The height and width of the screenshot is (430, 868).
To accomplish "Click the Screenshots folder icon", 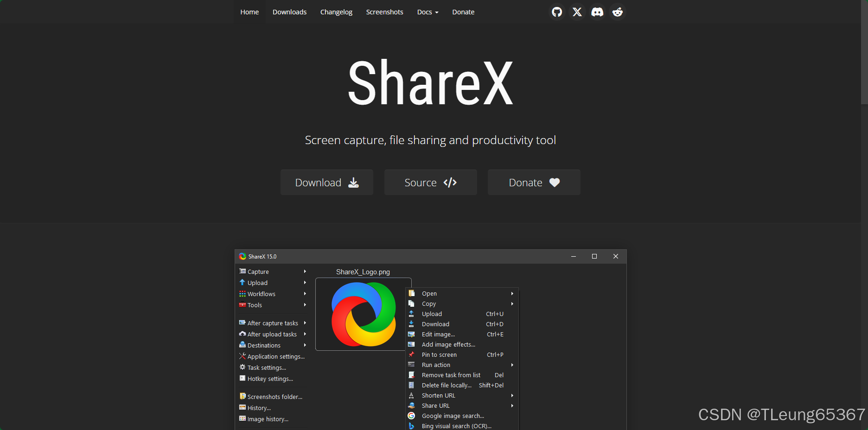I will point(243,396).
